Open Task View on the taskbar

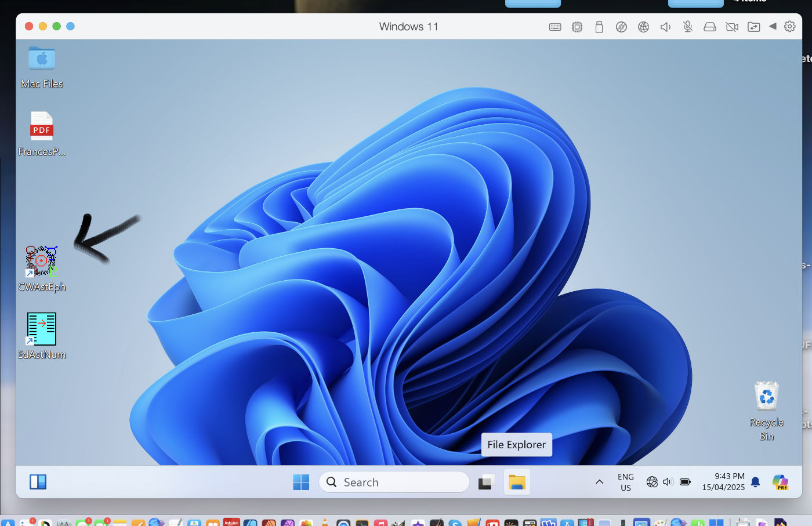click(x=486, y=482)
